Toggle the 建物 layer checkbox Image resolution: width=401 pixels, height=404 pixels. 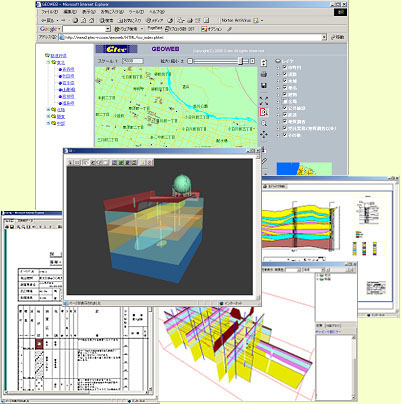click(x=285, y=94)
